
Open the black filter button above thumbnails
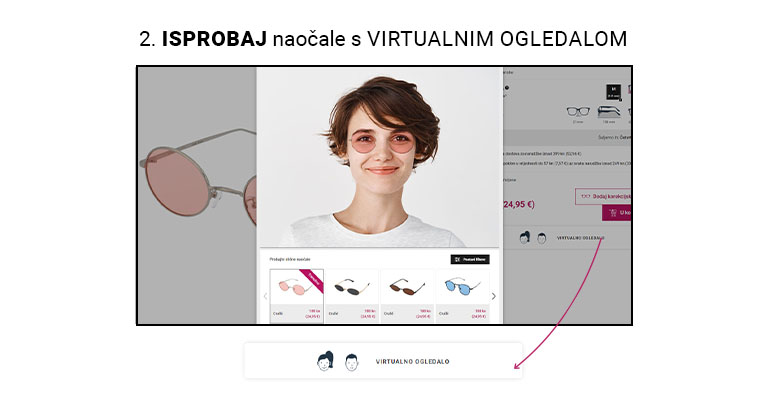click(x=470, y=259)
